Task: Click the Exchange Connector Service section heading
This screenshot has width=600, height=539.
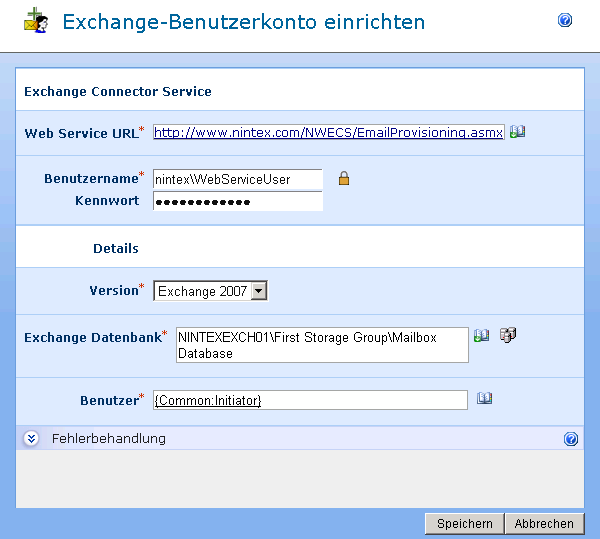Action: tap(118, 91)
